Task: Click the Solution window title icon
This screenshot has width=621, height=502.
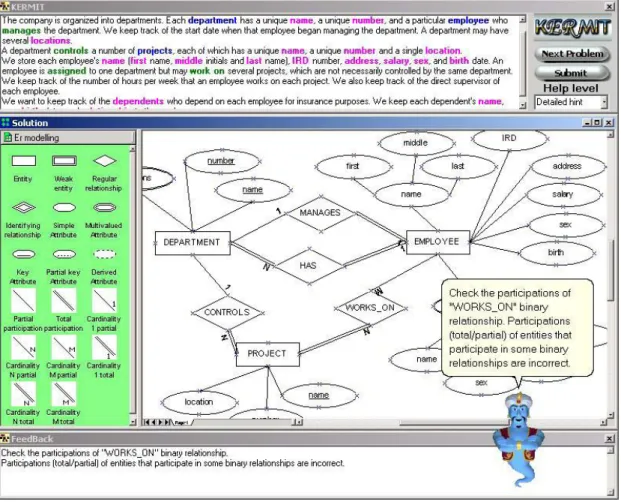Action: (x=6, y=122)
